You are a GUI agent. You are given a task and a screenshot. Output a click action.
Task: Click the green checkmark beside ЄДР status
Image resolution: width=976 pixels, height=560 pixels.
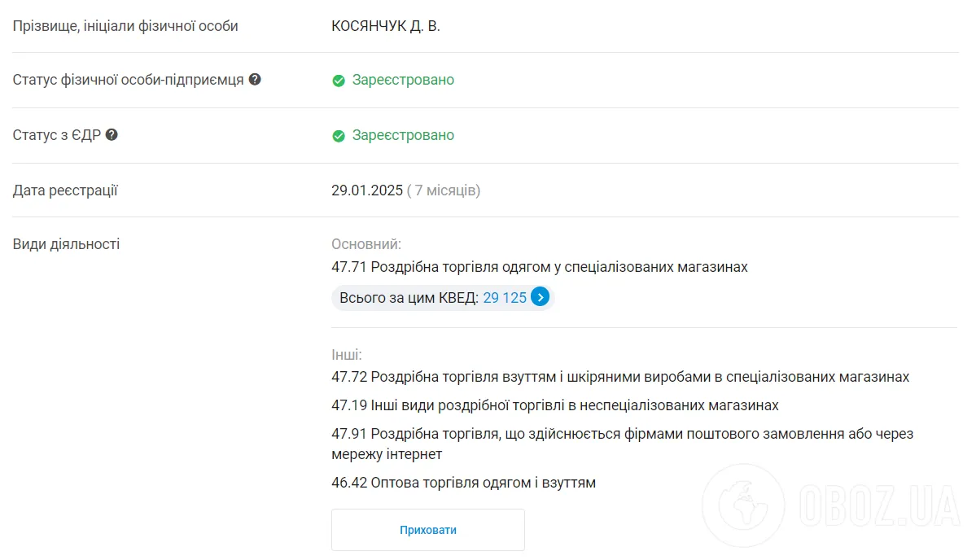point(339,135)
